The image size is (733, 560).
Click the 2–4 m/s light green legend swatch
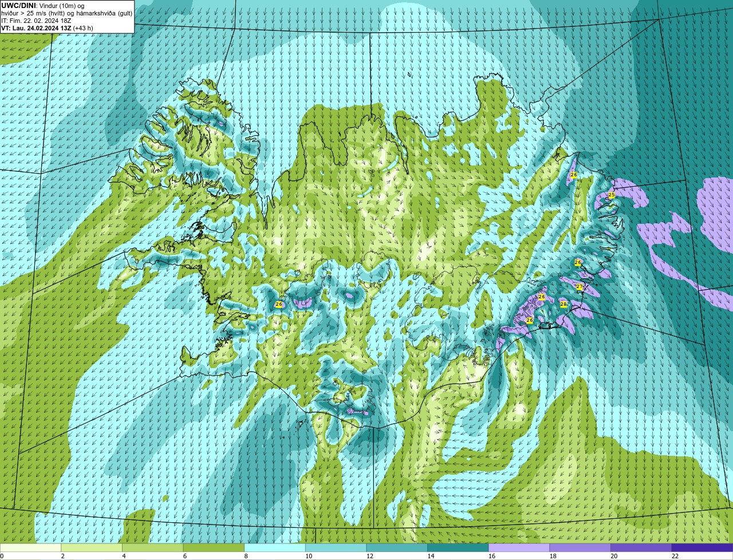point(92,548)
